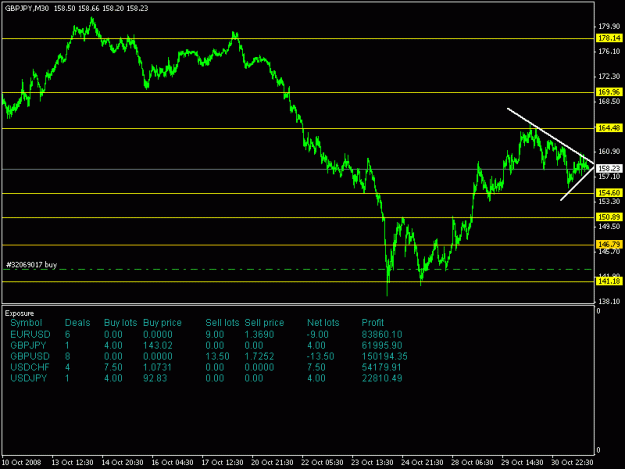Screen dimensions: 625x469
Task: Click the 150.89 yellow price label
Action: click(609, 217)
